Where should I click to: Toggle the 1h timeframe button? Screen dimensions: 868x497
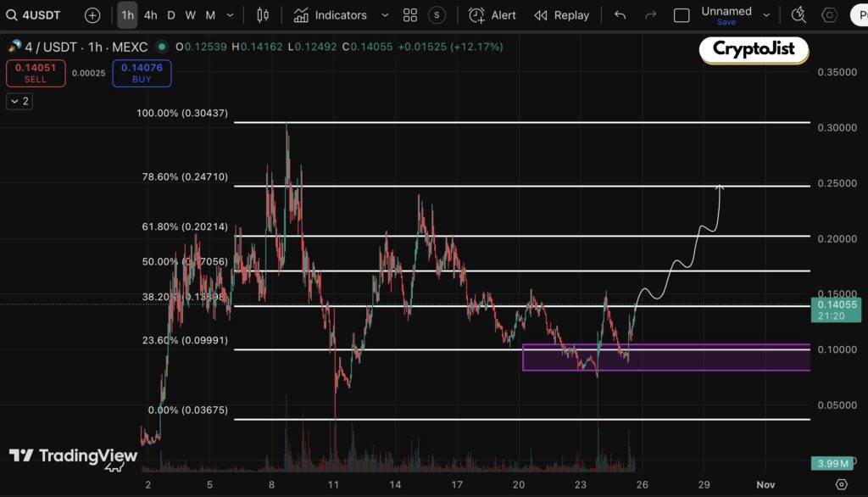(127, 15)
